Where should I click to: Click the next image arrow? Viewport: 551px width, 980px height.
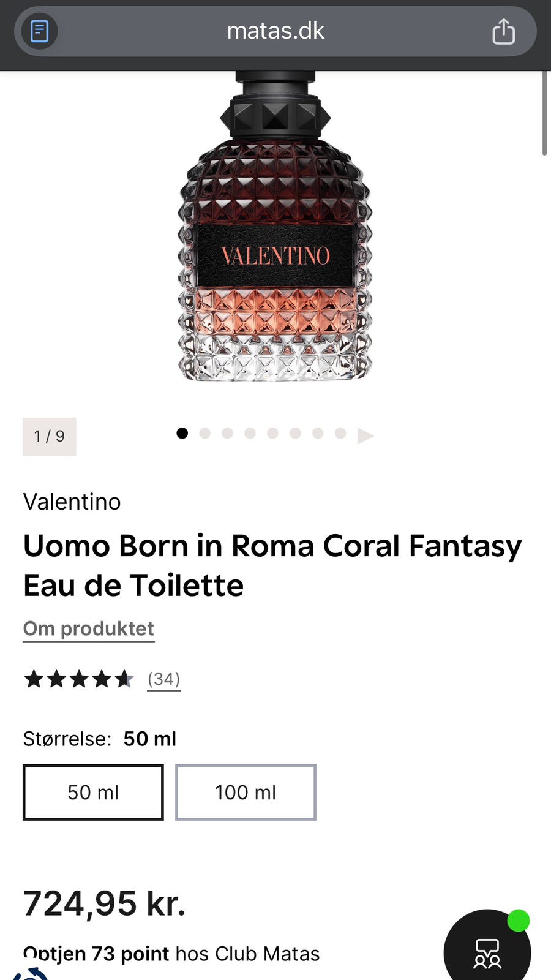(365, 435)
